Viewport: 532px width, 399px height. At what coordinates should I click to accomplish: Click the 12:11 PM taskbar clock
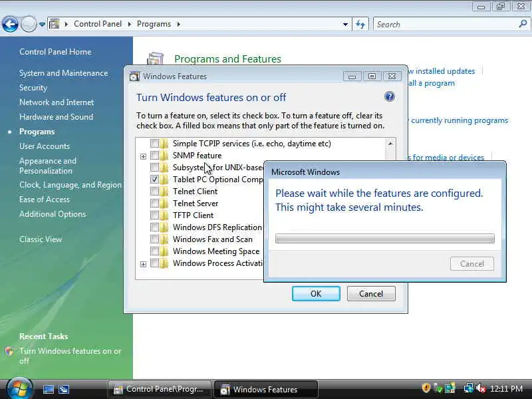506,388
